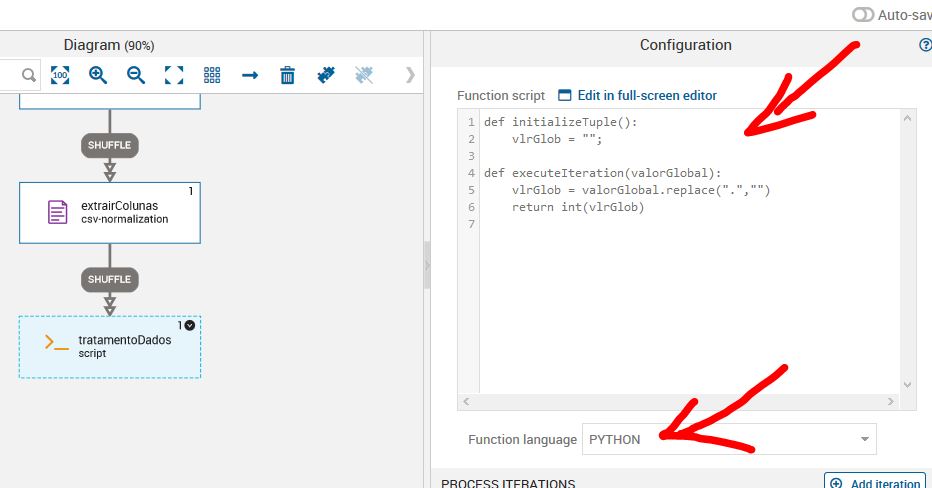The width and height of the screenshot is (932, 488).
Task: Select the arrow connection tool
Action: click(250, 75)
